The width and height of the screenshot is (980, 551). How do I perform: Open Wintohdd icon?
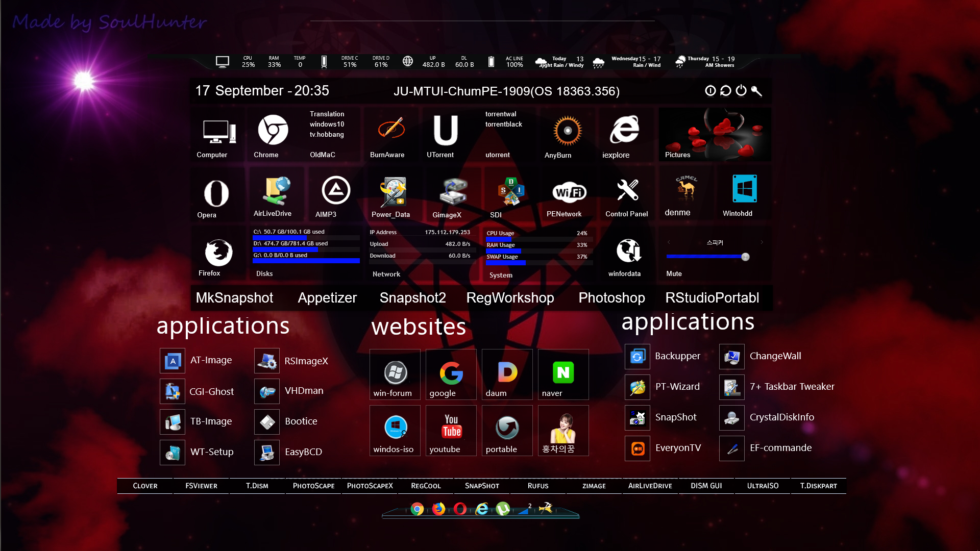click(x=744, y=189)
